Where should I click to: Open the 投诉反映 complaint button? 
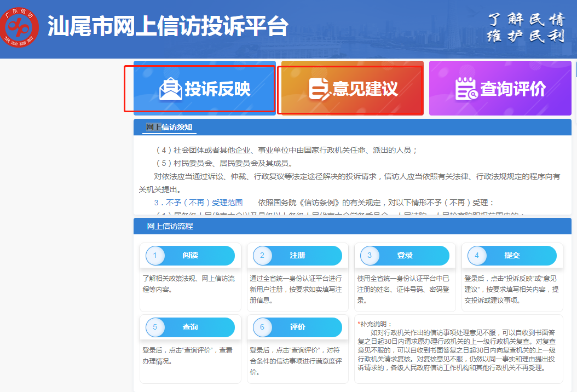tap(204, 88)
